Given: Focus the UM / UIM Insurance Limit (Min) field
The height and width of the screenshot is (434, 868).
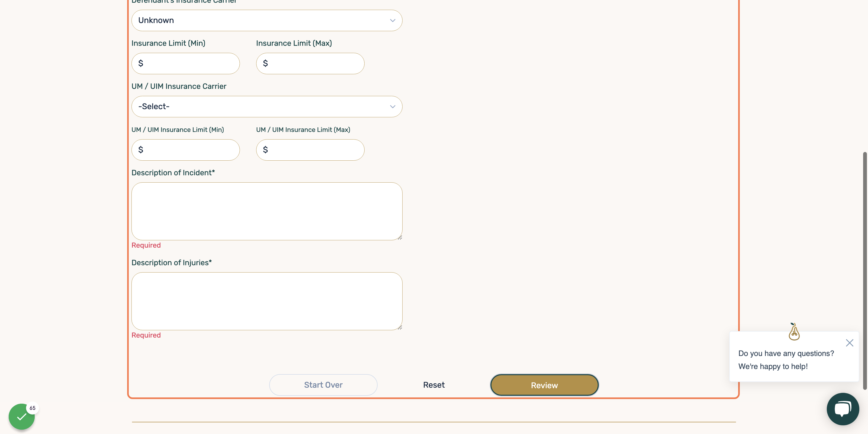Looking at the screenshot, I should coord(185,150).
